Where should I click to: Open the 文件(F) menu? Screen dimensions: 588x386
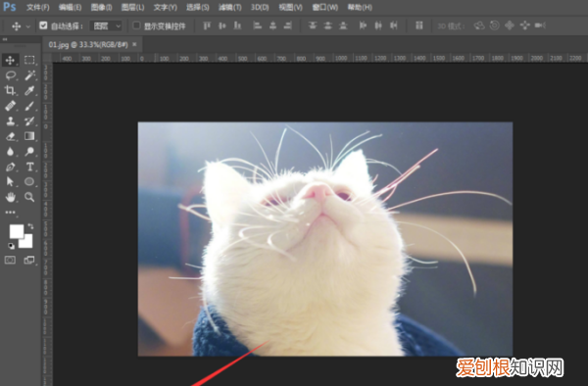pos(38,7)
